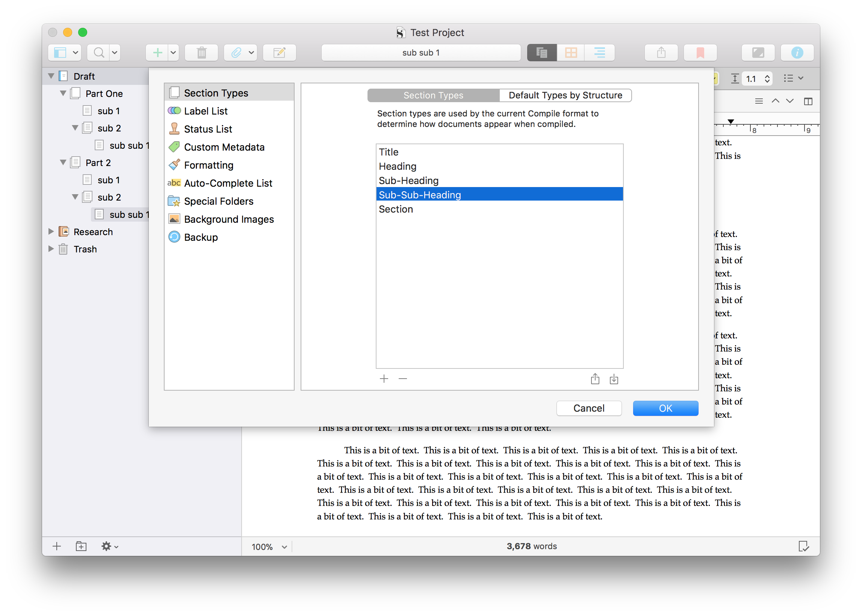Toggle the split editor button
This screenshot has height=616, width=862.
[808, 101]
